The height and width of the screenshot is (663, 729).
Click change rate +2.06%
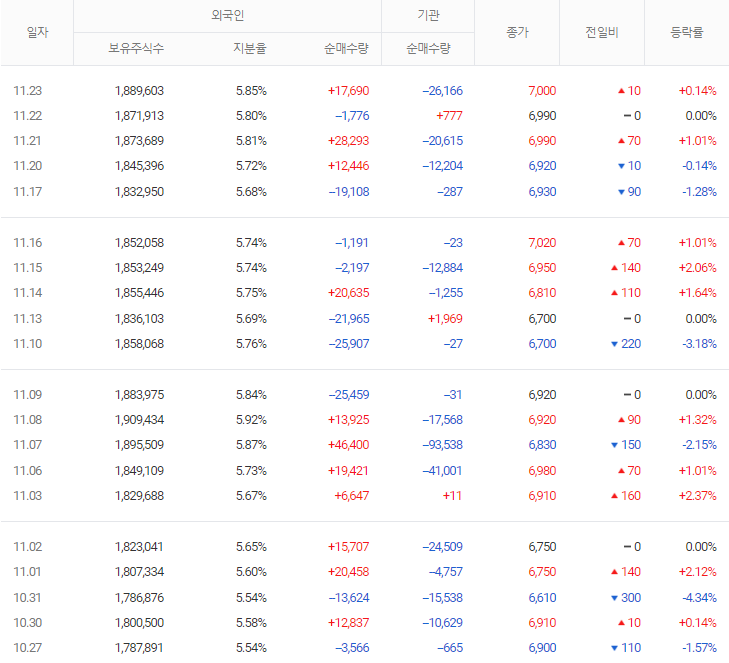point(697,268)
